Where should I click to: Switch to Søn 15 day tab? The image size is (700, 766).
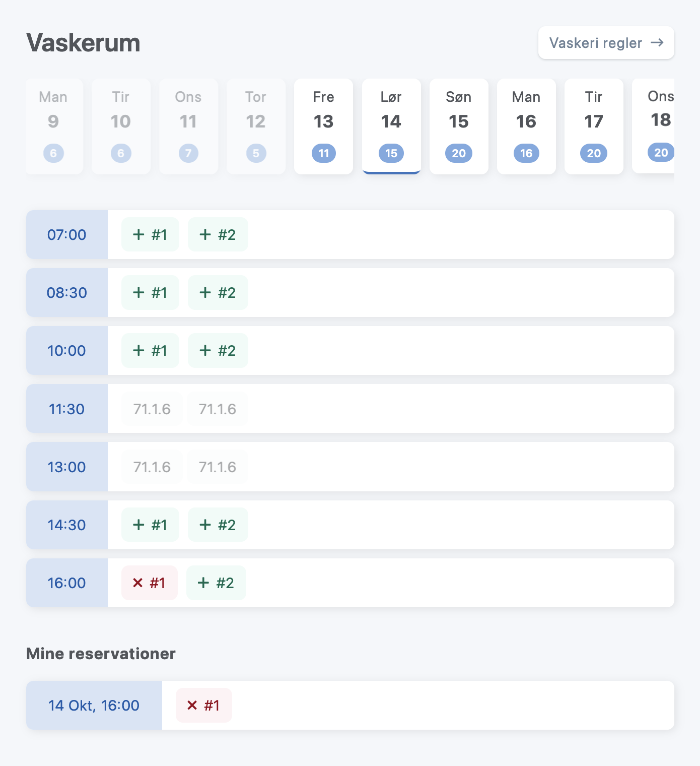point(458,126)
